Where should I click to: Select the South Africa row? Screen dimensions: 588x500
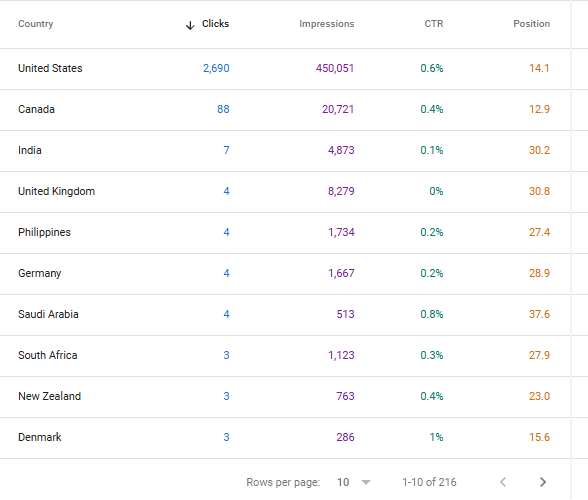click(x=285, y=355)
